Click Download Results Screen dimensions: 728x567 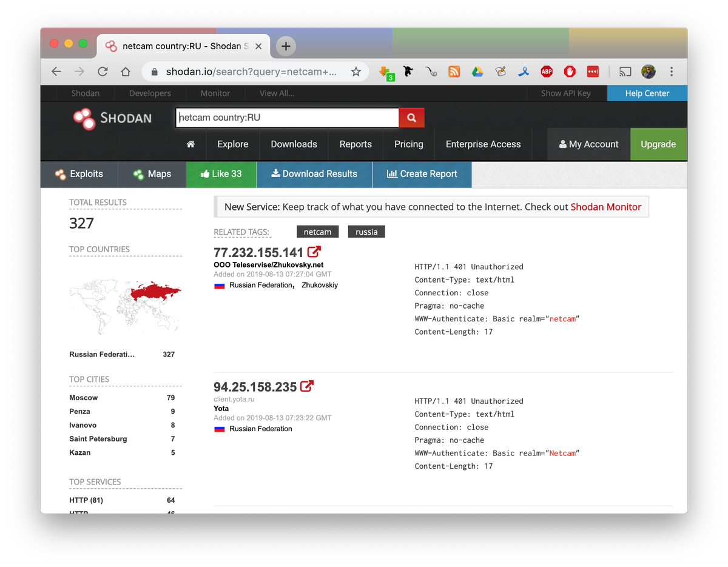314,174
